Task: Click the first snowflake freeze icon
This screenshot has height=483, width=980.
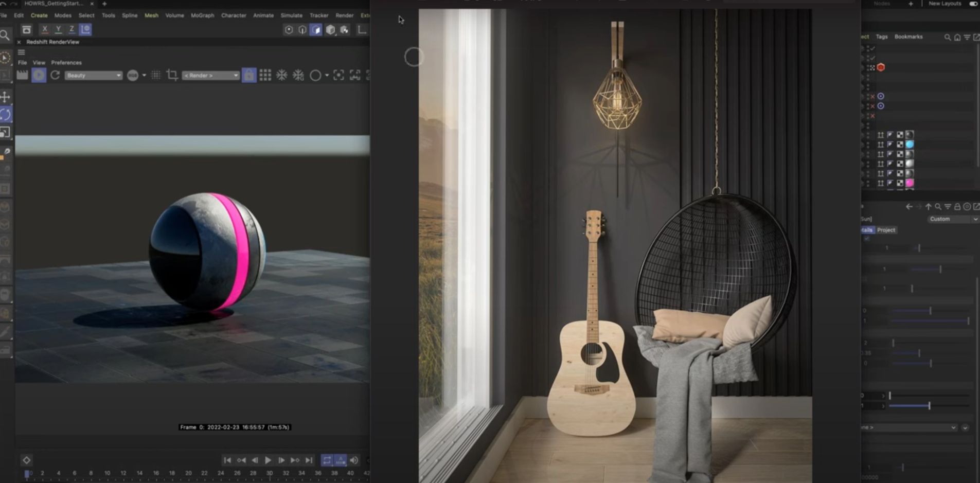Action: click(281, 75)
